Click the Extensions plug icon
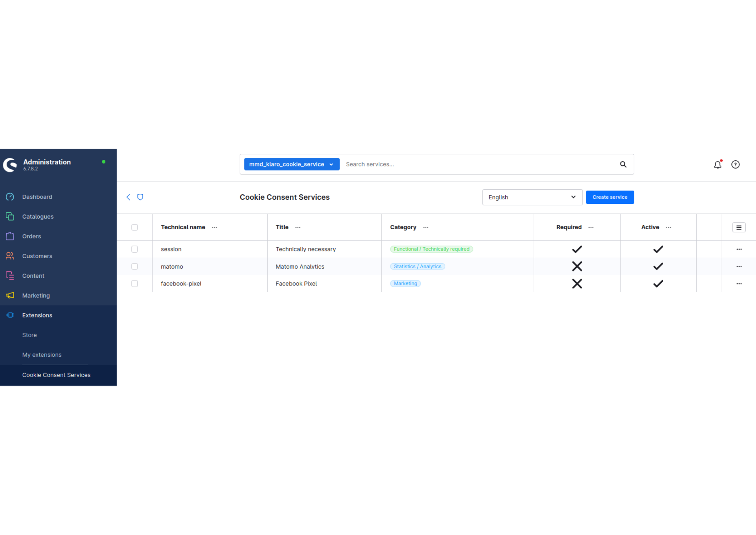This screenshot has height=535, width=756. click(10, 315)
